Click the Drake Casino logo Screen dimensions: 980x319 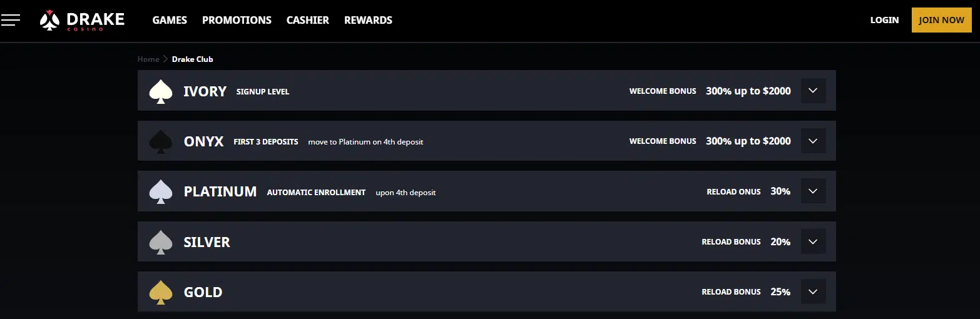(82, 20)
